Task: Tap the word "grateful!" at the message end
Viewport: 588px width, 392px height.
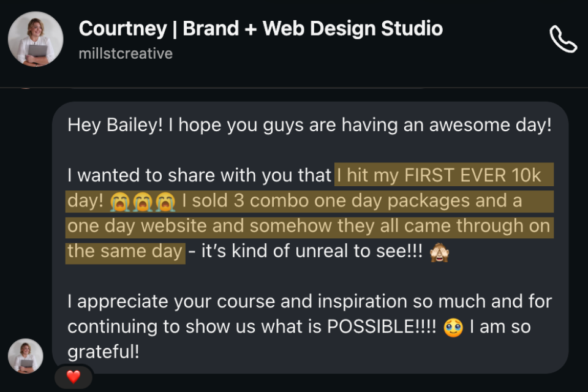Action: pos(104,352)
